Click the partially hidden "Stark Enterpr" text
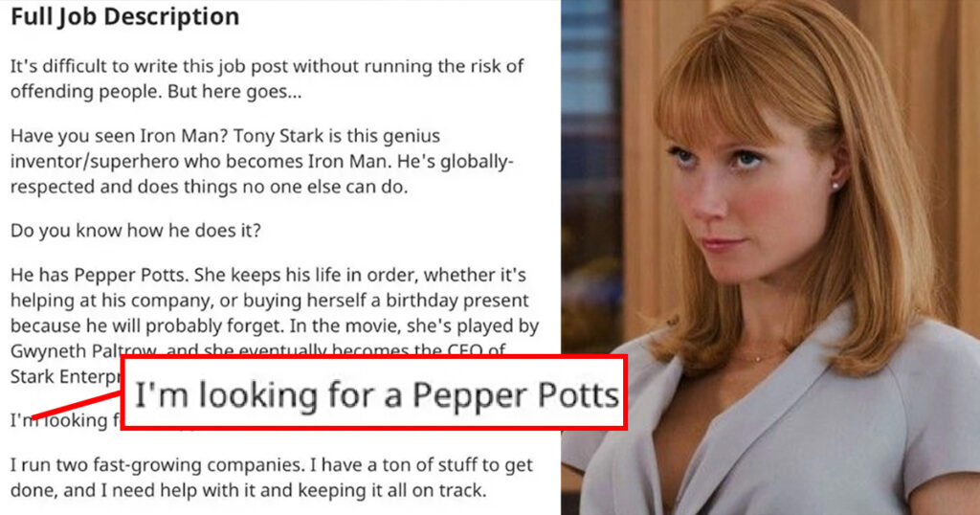 65,377
